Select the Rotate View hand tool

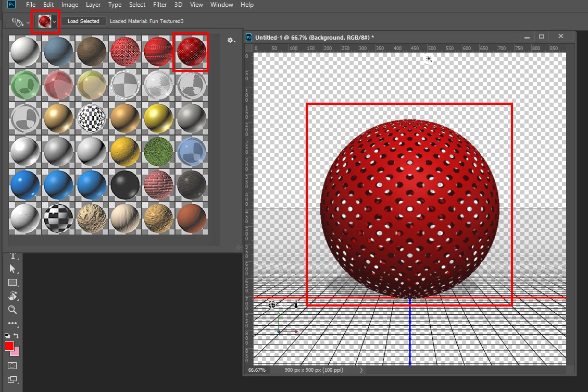pyautogui.click(x=12, y=296)
